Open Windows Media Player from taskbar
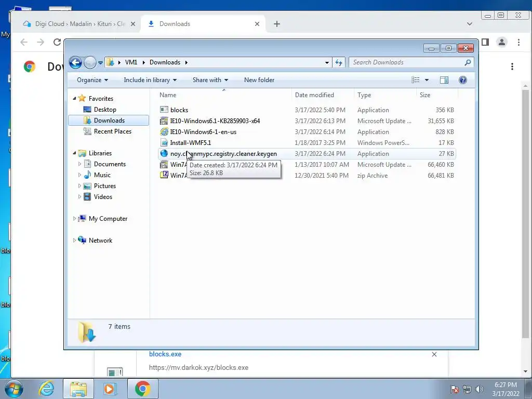The image size is (532, 399). [109, 389]
